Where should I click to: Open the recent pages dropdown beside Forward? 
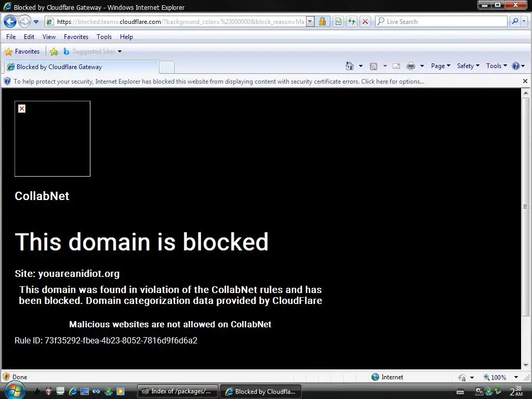pos(36,22)
